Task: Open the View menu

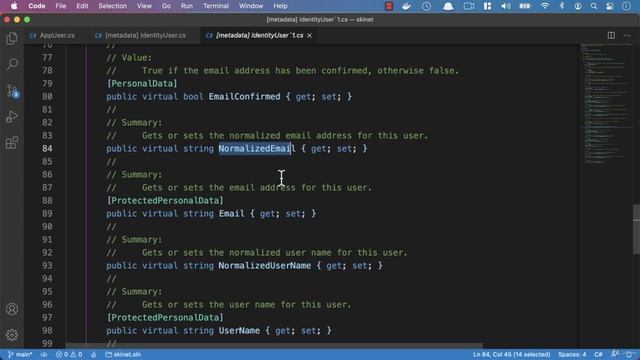Action: (144, 6)
